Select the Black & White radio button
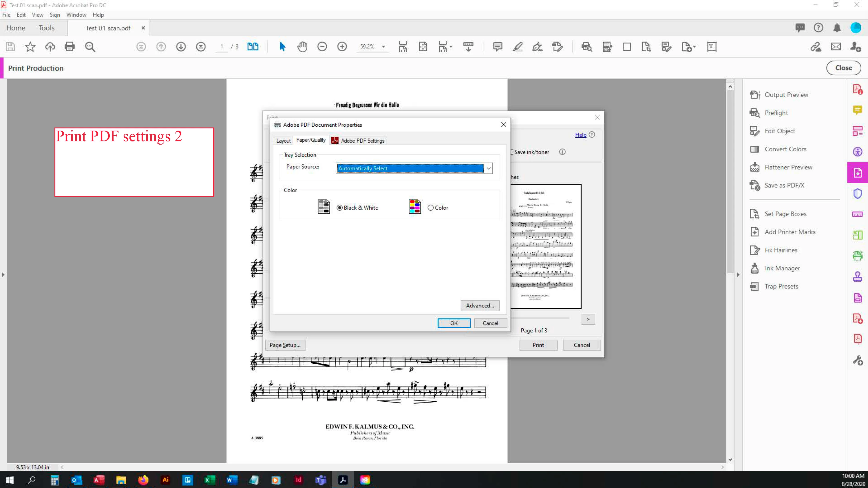Screen dimensions: 868x488 pyautogui.click(x=340, y=208)
